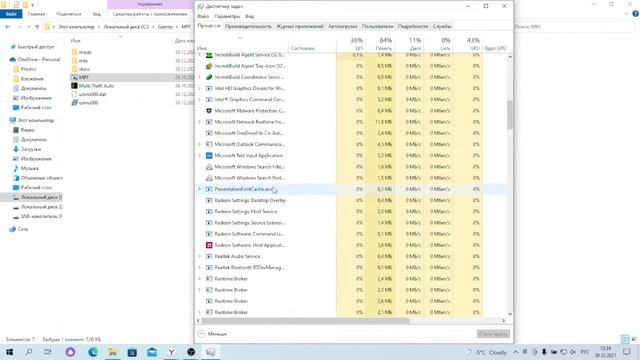
Task: Switch to the Подробности tab
Action: tap(413, 26)
